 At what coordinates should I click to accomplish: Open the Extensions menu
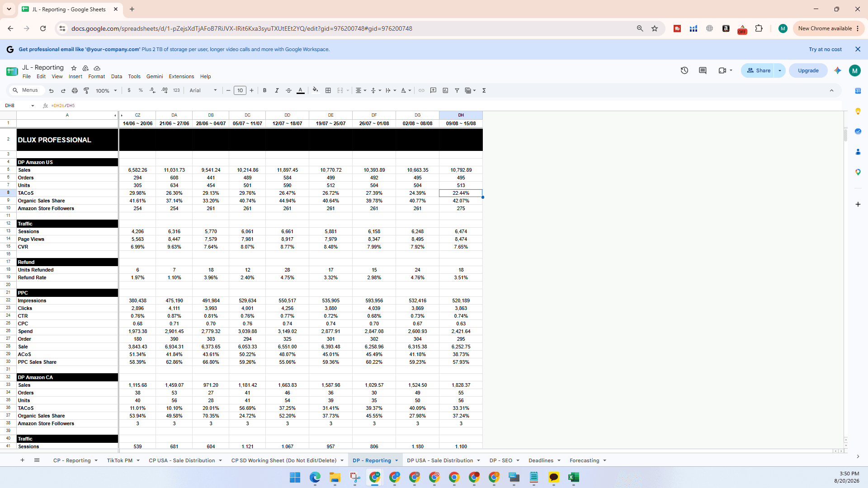pos(181,76)
